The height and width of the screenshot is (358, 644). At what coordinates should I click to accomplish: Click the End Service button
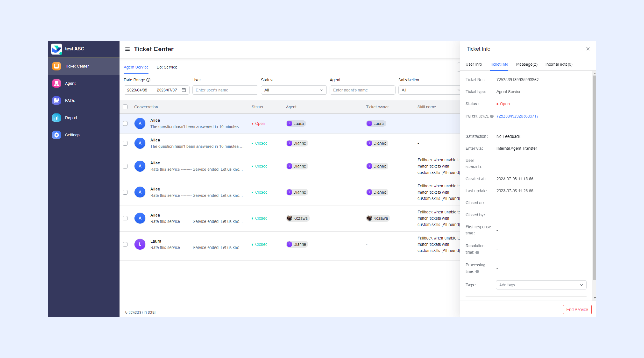577,310
